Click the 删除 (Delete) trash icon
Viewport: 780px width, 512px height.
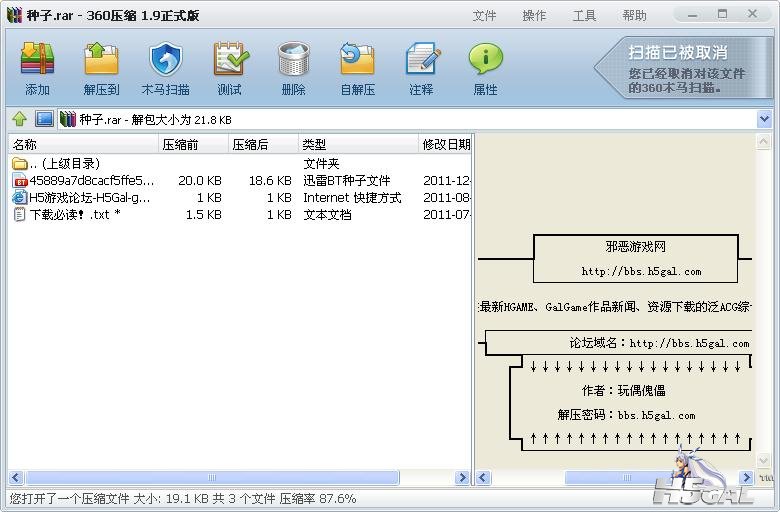293,67
